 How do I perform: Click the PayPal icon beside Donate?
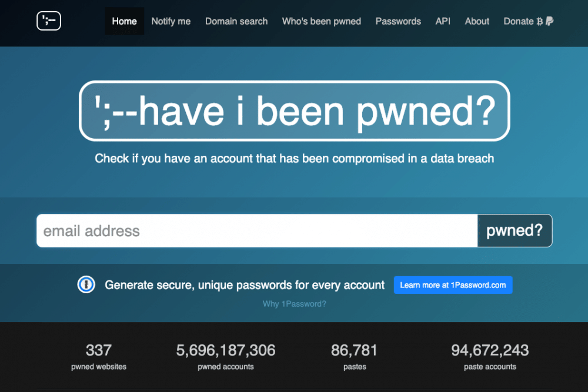549,21
